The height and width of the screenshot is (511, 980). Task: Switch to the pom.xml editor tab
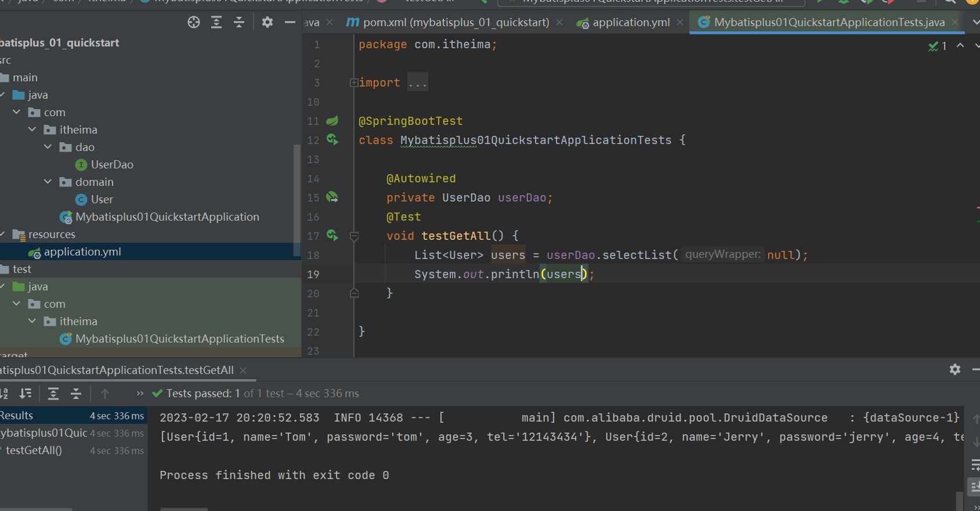tap(455, 22)
